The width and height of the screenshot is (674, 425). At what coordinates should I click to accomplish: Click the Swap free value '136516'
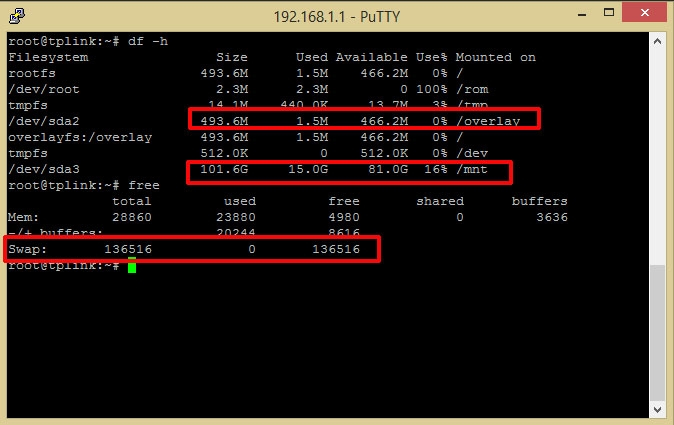coord(336,249)
